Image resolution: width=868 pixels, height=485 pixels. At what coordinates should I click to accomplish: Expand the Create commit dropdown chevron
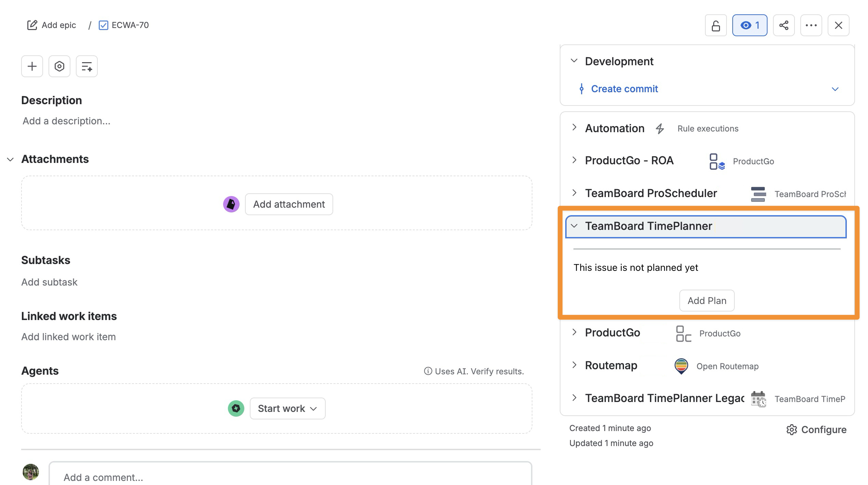(835, 89)
